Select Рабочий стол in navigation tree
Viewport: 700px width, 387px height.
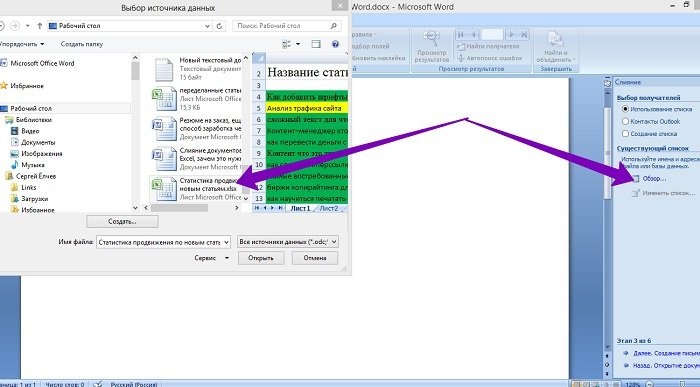(x=27, y=108)
